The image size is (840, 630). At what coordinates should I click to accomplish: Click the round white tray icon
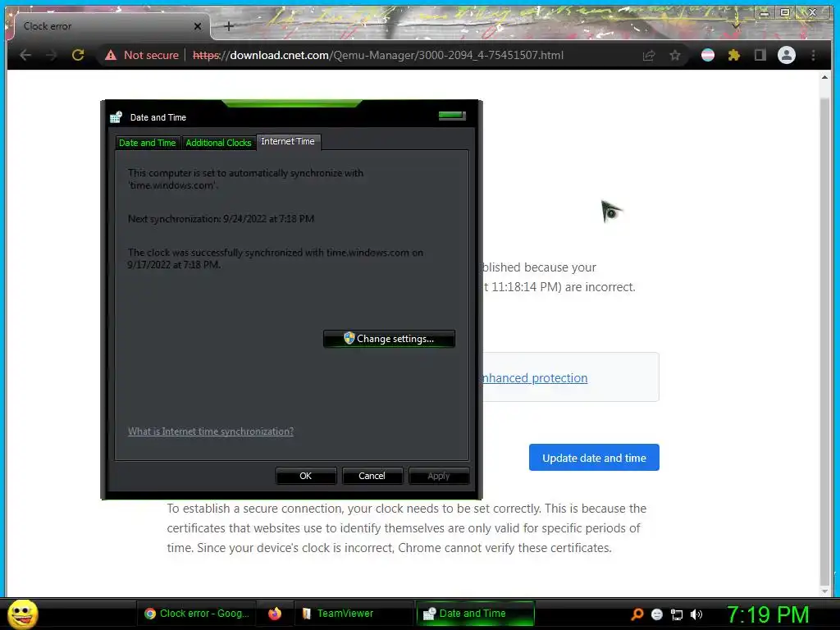pos(657,614)
